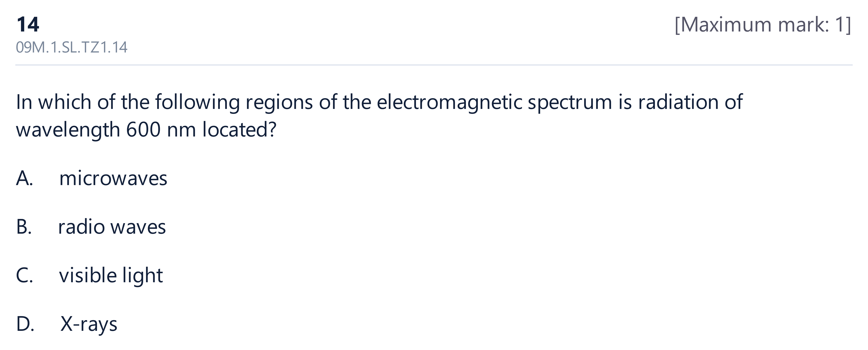
Task: Click the word "following" in the question
Action: click(x=197, y=102)
